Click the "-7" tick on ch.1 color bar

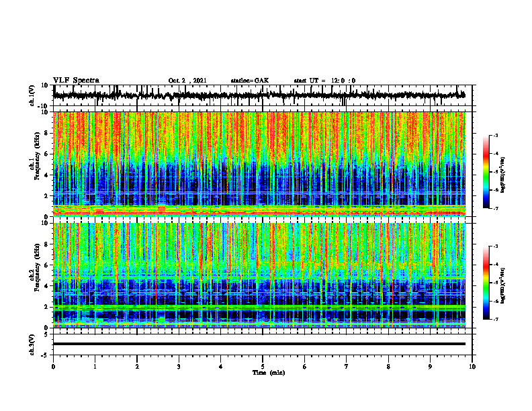pos(495,208)
